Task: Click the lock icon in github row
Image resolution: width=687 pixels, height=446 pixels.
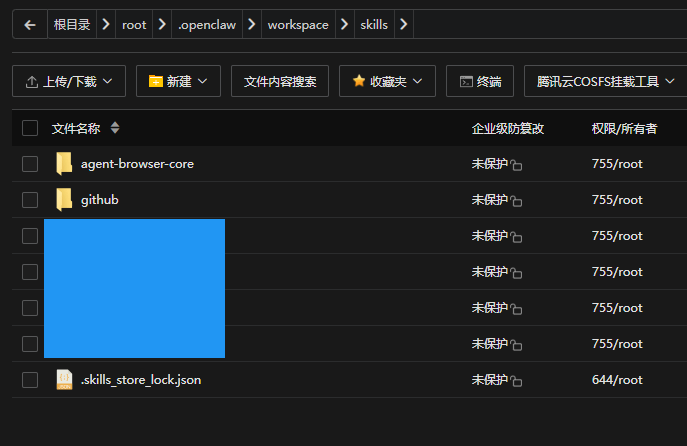Action: [x=517, y=200]
